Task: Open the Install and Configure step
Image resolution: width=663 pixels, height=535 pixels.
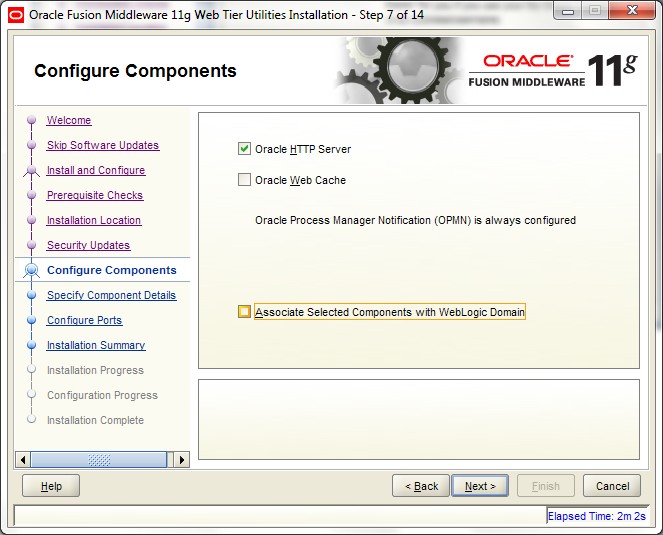Action: pos(95,171)
